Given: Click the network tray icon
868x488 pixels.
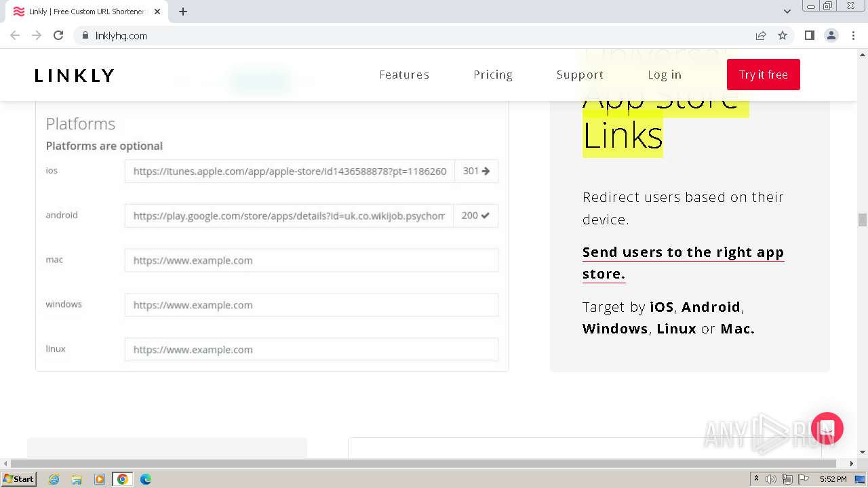Looking at the screenshot, I should (x=787, y=479).
